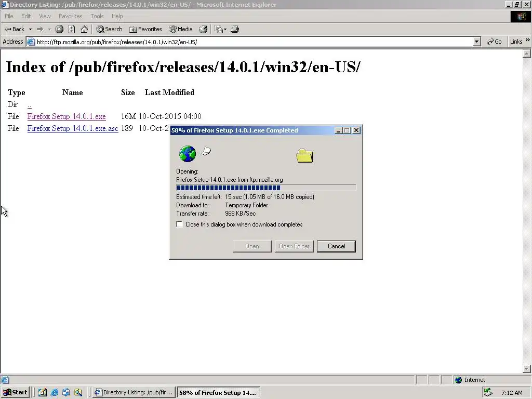Click the Open Folder button in download dialog
The height and width of the screenshot is (399, 532).
coord(294,246)
